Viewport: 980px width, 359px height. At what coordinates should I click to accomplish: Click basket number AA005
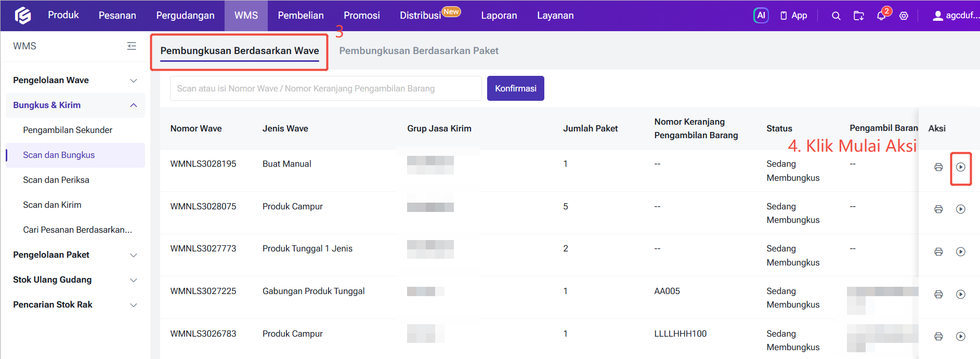point(667,291)
